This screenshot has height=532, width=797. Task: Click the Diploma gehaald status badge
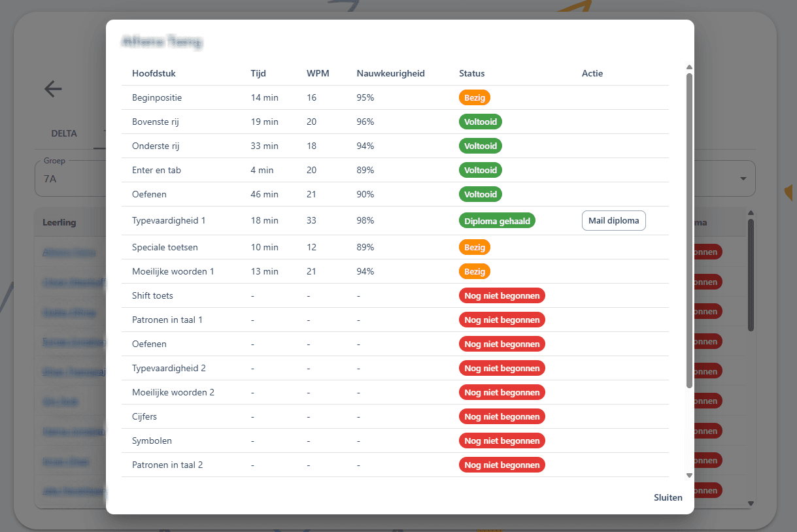coord(497,221)
